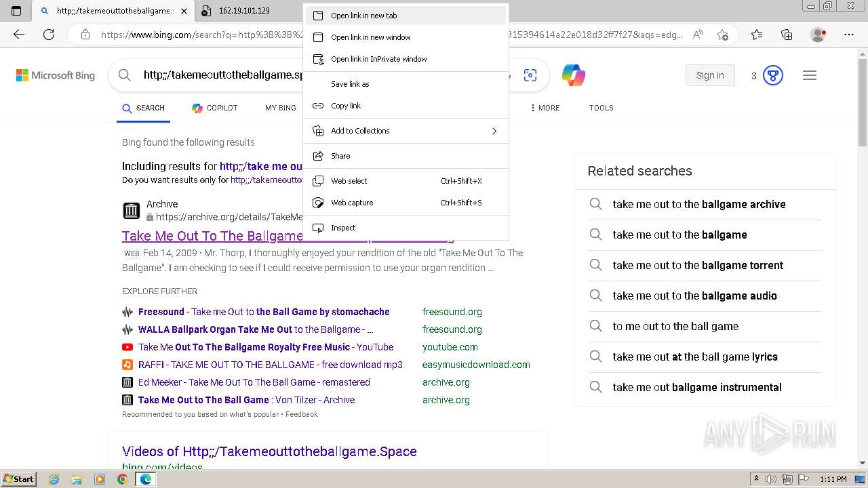Open the Windows Start button
Screen dimensions: 868x488
pyautogui.click(x=18, y=479)
